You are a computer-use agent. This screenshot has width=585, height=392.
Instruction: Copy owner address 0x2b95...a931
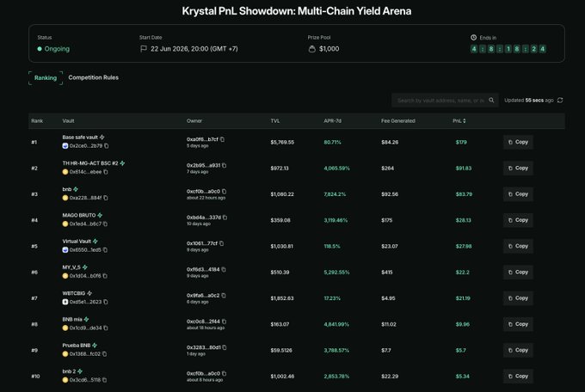[225, 165]
